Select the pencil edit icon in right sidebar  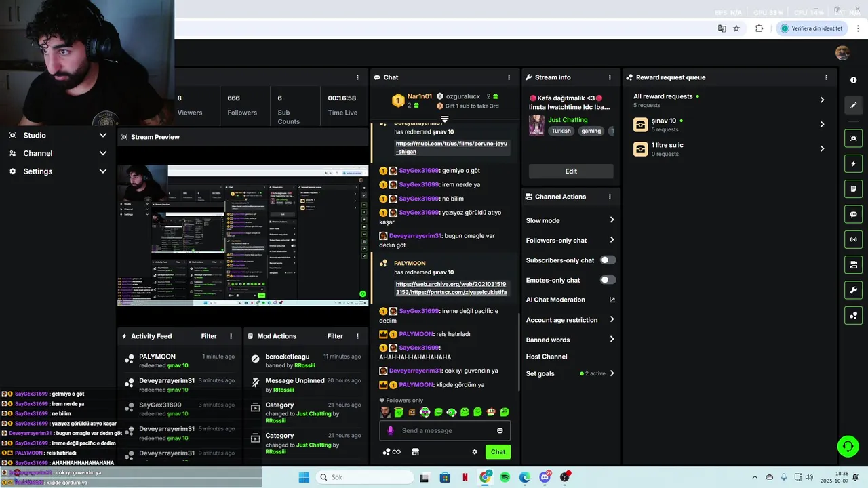(853, 105)
